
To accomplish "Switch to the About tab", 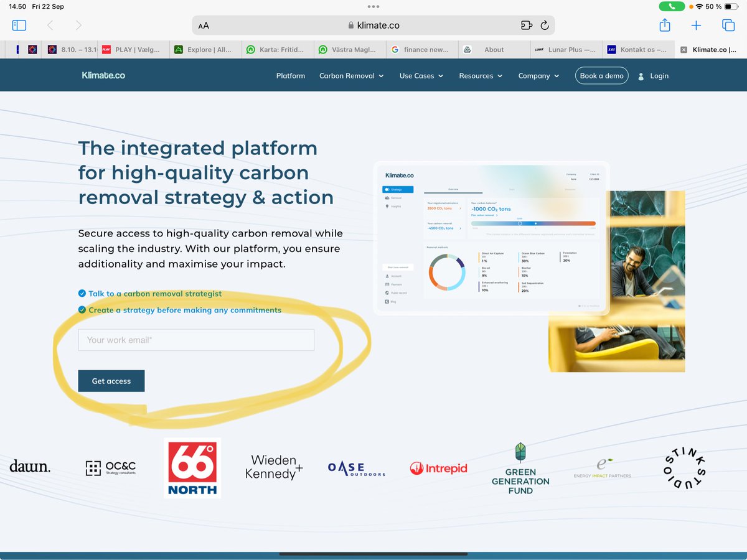I will (x=494, y=50).
